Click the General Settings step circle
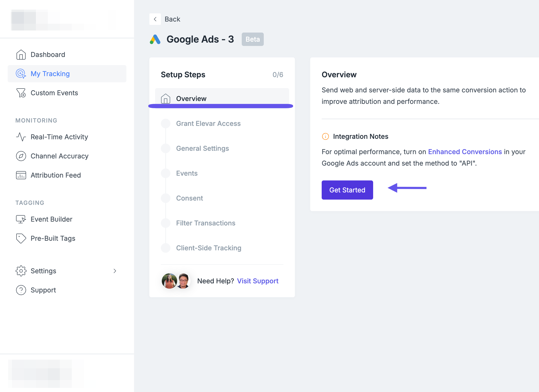 tap(166, 148)
